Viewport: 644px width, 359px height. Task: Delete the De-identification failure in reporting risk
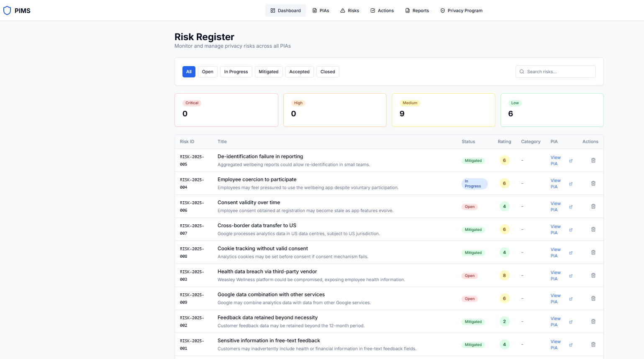593,160
